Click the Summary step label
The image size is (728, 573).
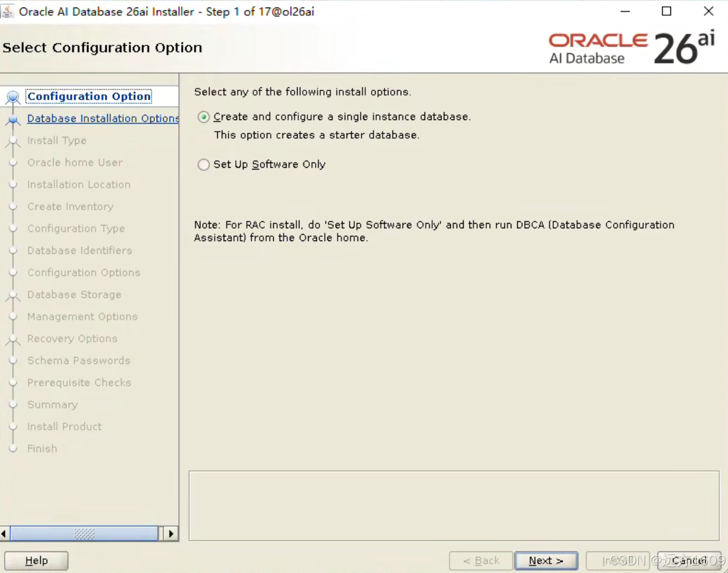(x=52, y=405)
